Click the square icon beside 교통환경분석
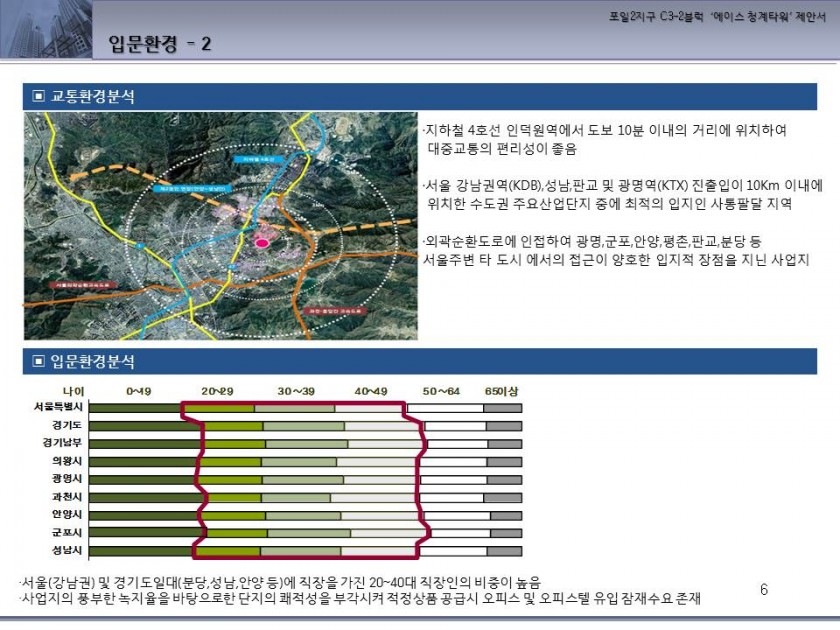The width and height of the screenshot is (840, 630). pyautogui.click(x=39, y=97)
